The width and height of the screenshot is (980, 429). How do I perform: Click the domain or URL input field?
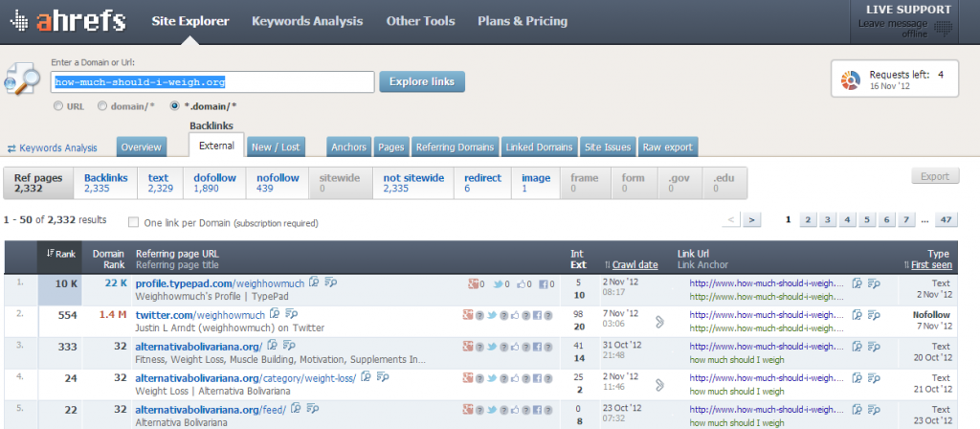tap(212, 82)
